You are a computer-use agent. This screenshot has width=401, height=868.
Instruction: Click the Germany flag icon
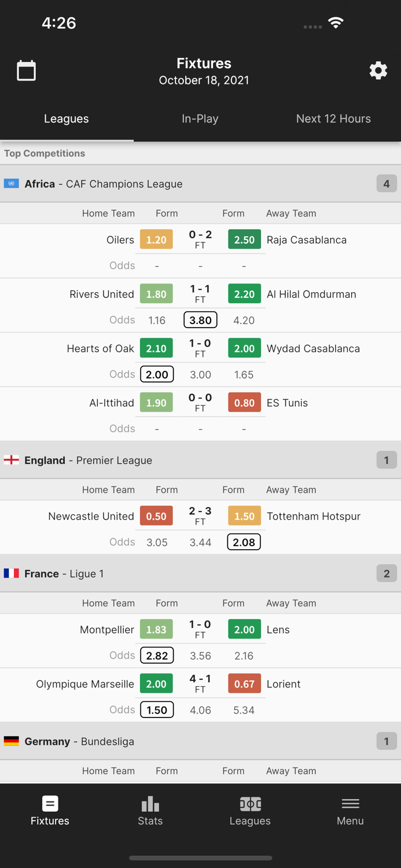pyautogui.click(x=11, y=741)
